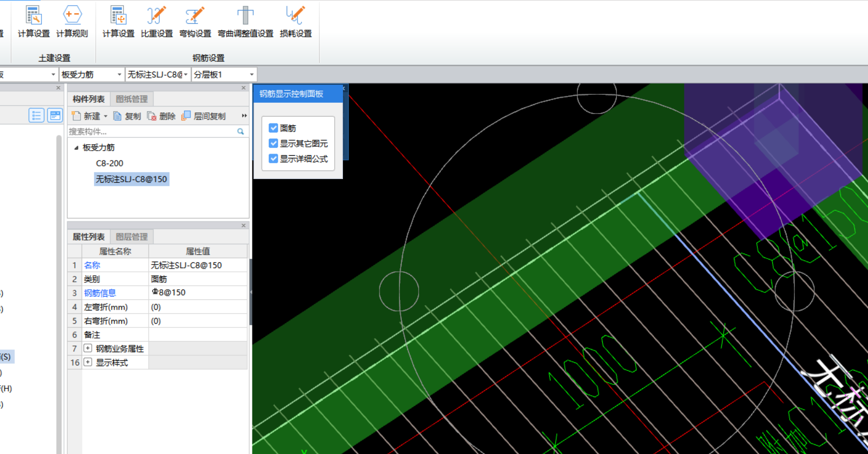Switch to the 构件列表 tab

click(x=88, y=99)
